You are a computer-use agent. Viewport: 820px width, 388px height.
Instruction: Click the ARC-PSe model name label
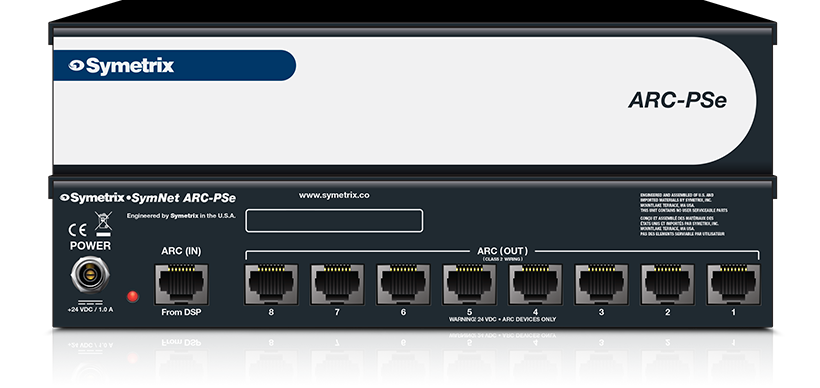coord(677,100)
